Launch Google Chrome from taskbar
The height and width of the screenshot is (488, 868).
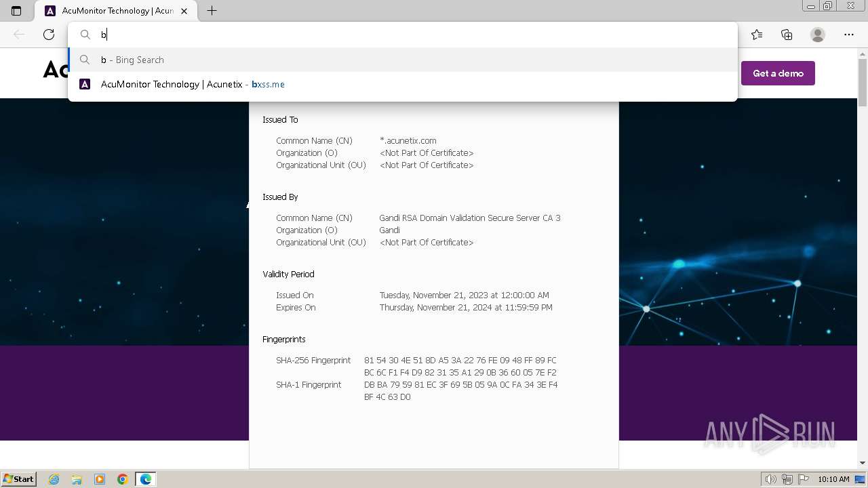123,479
